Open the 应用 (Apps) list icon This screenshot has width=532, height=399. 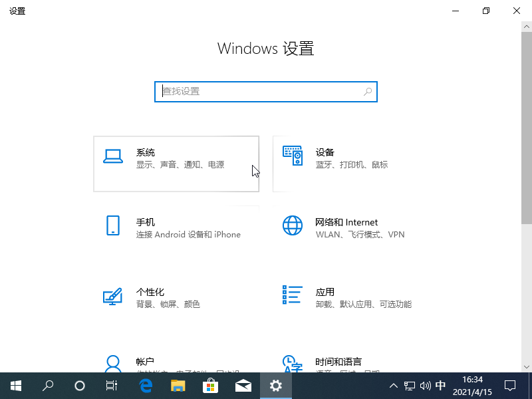293,295
